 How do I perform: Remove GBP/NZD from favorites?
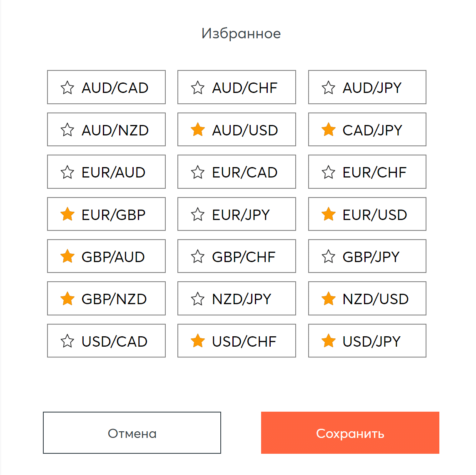pyautogui.click(x=106, y=299)
